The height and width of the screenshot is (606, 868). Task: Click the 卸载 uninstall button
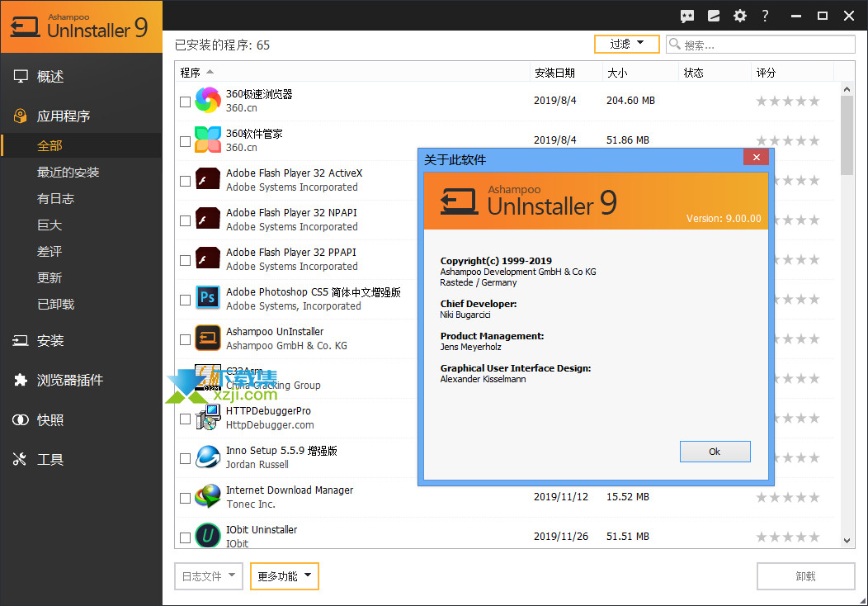(805, 576)
